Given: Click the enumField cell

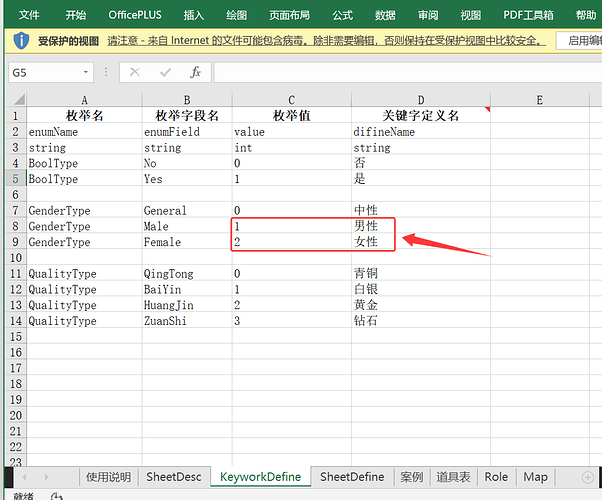Looking at the screenshot, I should click(x=187, y=131).
